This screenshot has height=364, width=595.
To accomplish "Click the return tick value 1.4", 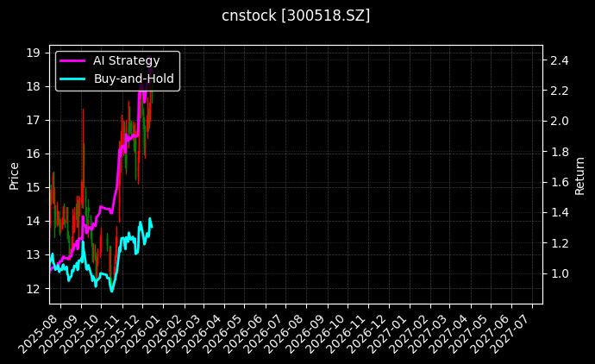I will click(x=560, y=212).
